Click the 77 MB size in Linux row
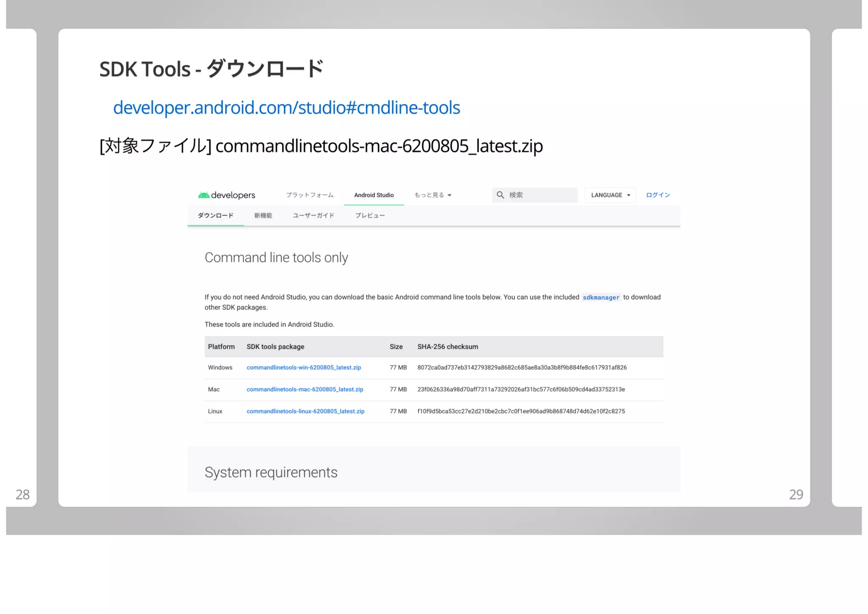The width and height of the screenshot is (868, 614). [x=398, y=411]
